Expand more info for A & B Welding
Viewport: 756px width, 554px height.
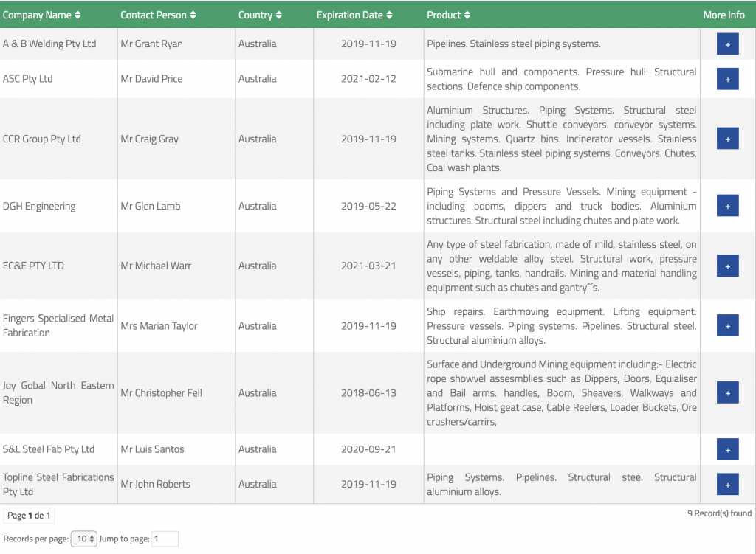[727, 44]
